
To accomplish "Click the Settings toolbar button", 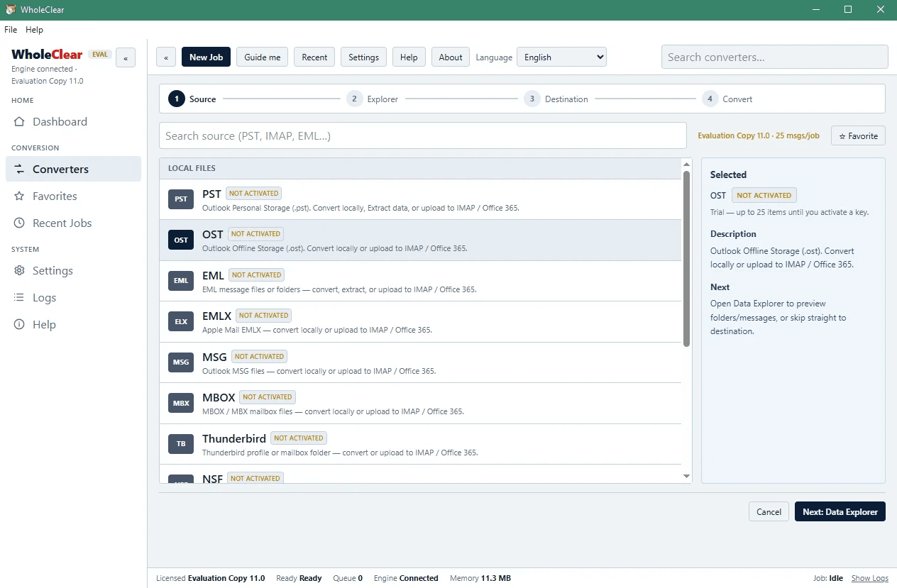I will pos(363,57).
